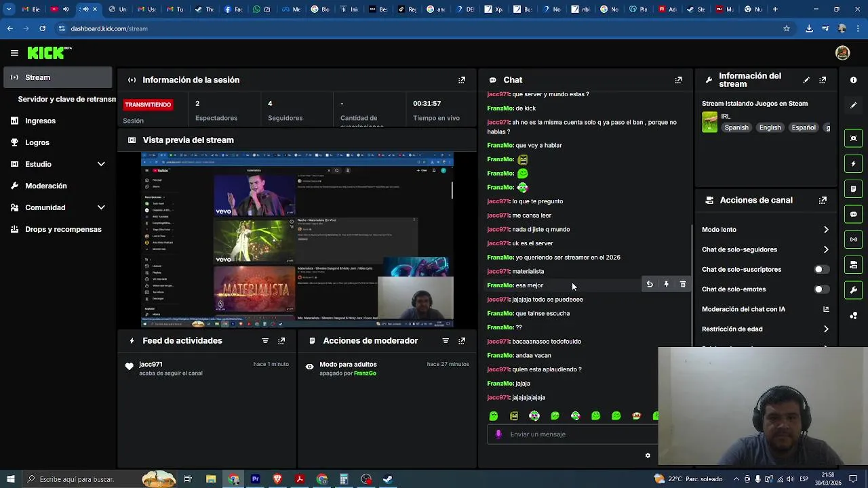The height and width of the screenshot is (488, 868).
Task: Click the info icon in right sidebar
Action: point(854,80)
